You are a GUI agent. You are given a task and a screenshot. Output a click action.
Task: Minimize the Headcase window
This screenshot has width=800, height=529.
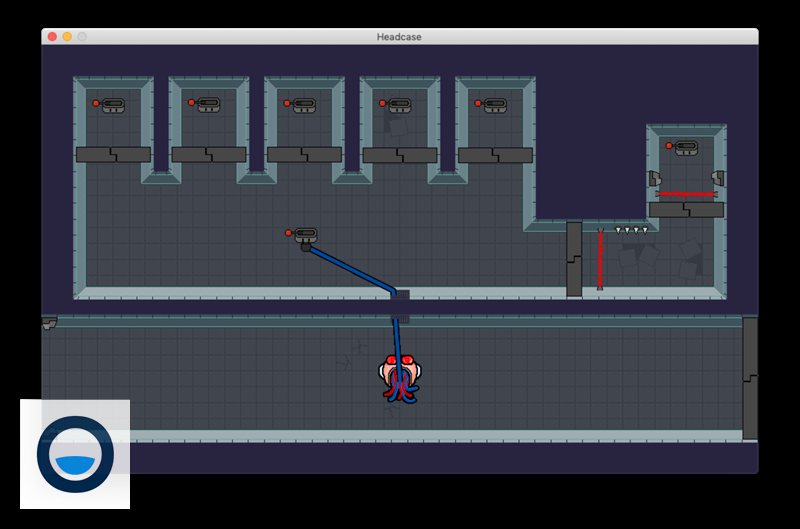point(67,37)
